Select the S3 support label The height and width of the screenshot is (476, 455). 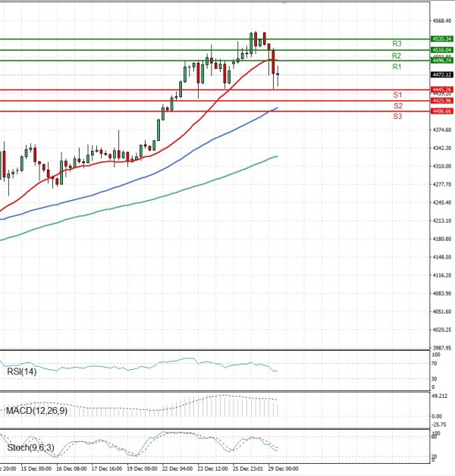pos(397,117)
